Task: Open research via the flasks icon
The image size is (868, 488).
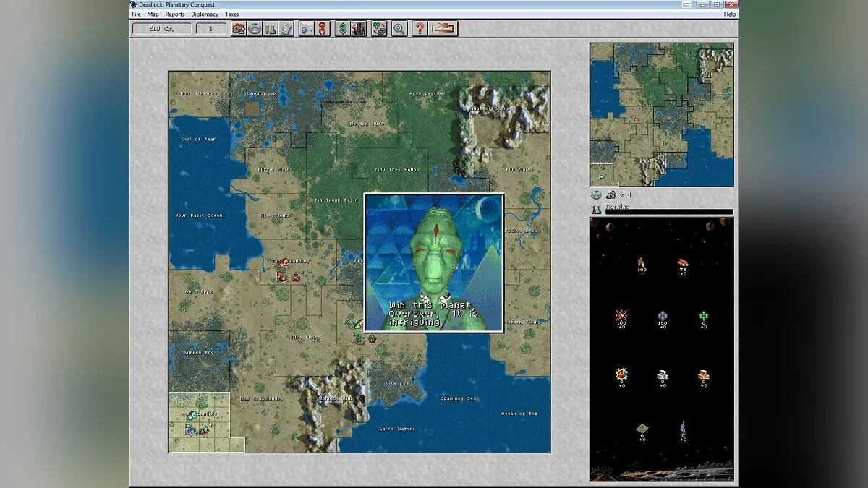Action: tap(271, 29)
